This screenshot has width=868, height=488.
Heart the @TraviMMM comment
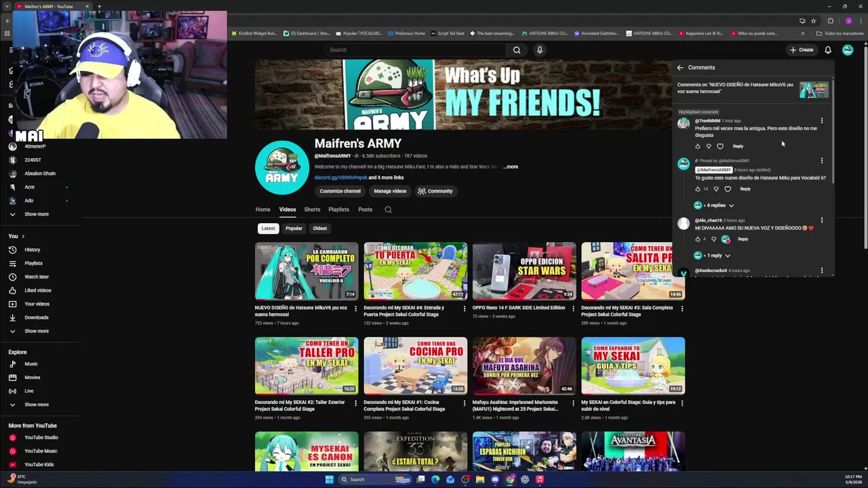tap(720, 146)
